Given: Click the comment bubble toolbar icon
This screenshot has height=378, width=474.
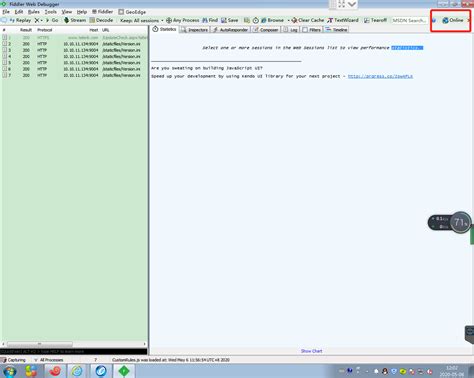Looking at the screenshot, I should click(x=4, y=20).
